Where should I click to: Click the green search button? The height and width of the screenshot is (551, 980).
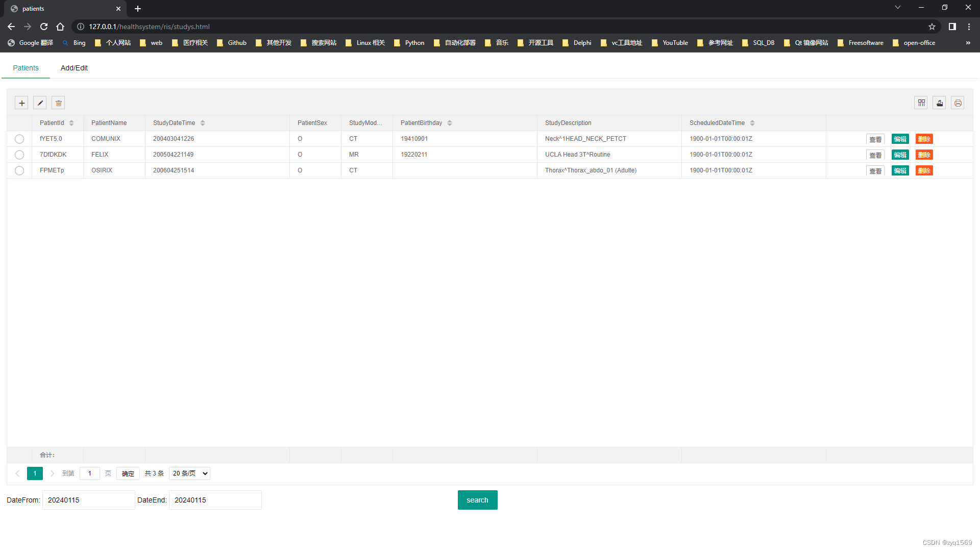477,500
